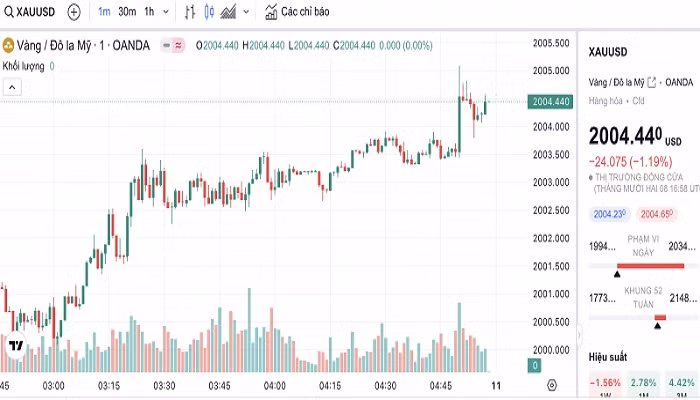
Task: Click the 52-week range slider bar
Action: click(640, 317)
